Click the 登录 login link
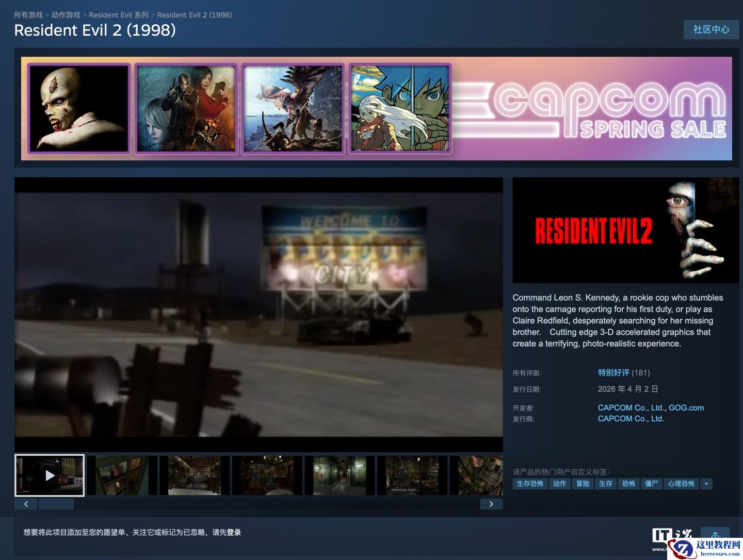This screenshot has width=743, height=560. [234, 532]
